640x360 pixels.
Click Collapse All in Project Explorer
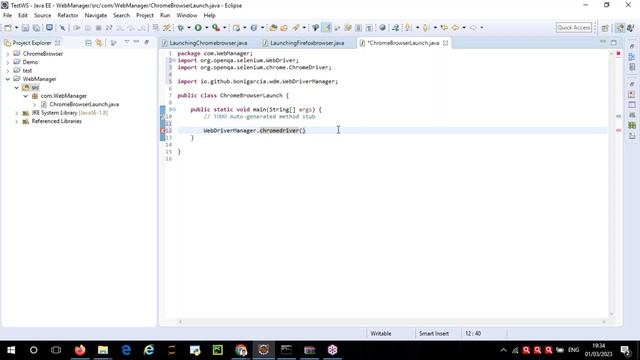[x=88, y=43]
